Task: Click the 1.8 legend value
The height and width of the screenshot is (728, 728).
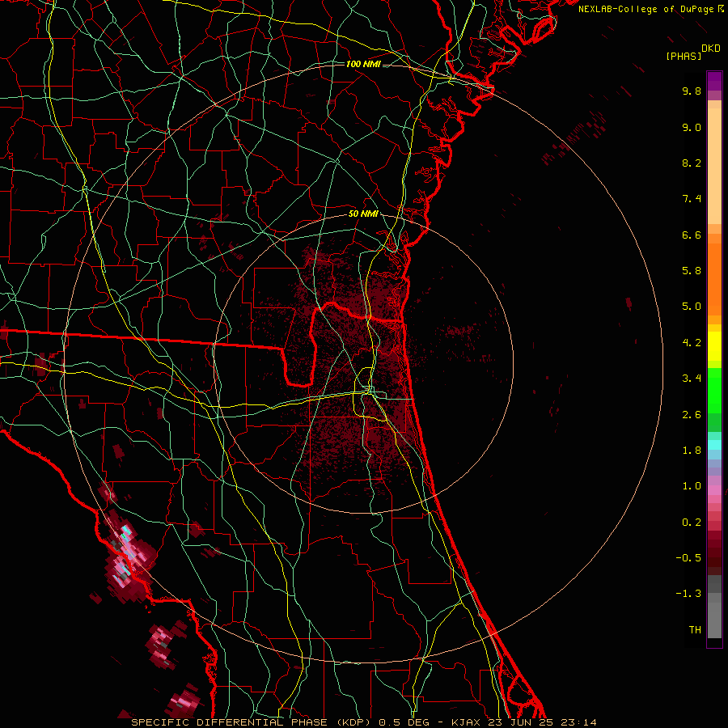Action: pos(692,451)
